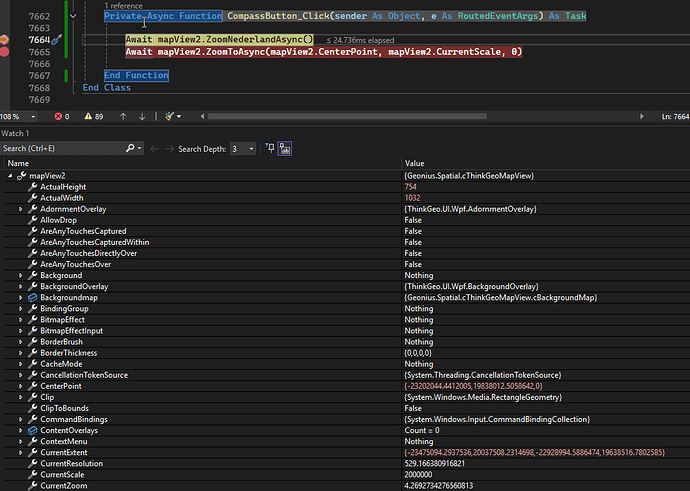Open the code cleanup broom dropdown

173,117
